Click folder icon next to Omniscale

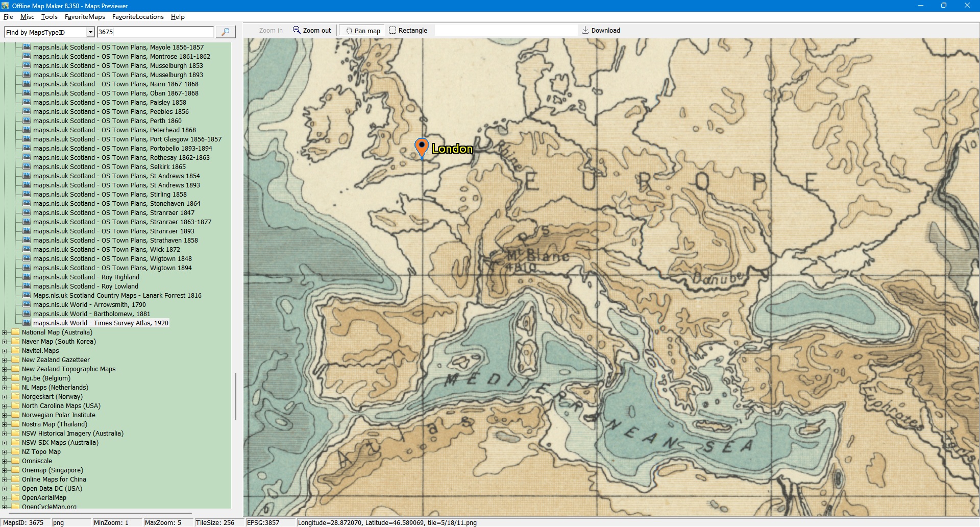click(15, 461)
